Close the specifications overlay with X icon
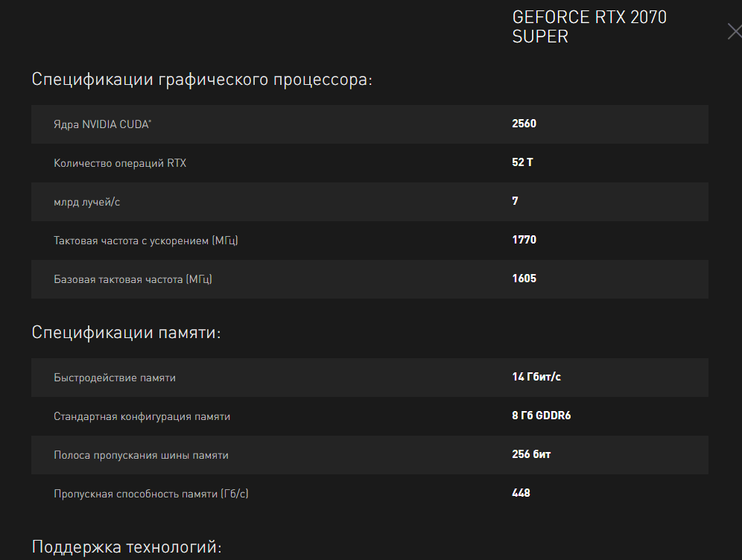Image resolution: width=742 pixels, height=560 pixels. point(735,32)
